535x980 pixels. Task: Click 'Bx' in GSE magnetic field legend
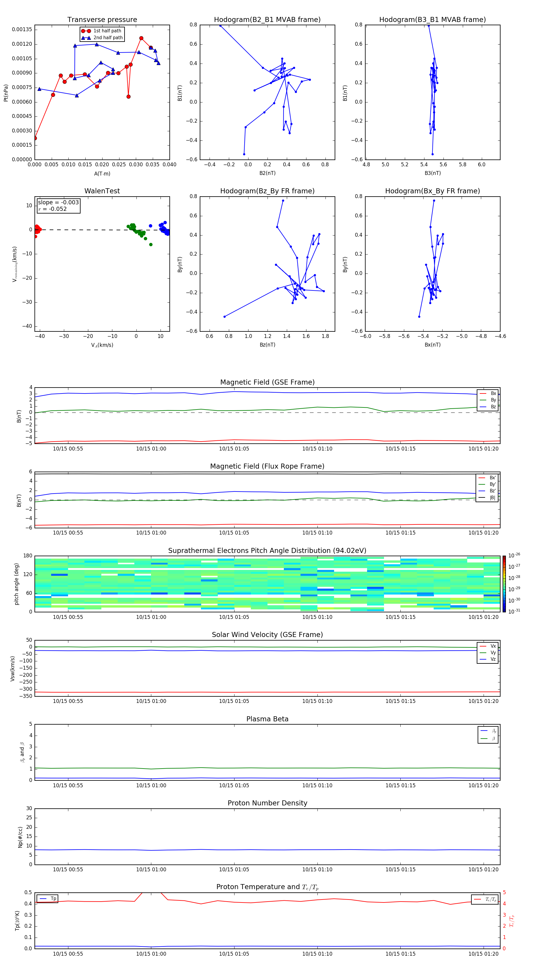[488, 393]
